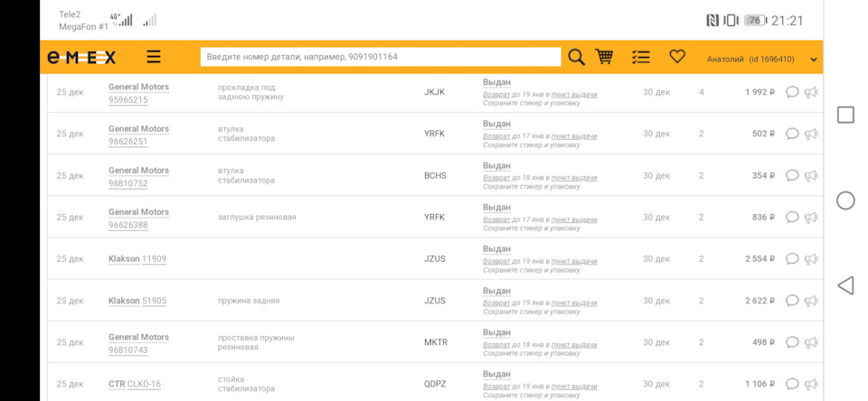Open Klakson 11909 part link

click(154, 259)
